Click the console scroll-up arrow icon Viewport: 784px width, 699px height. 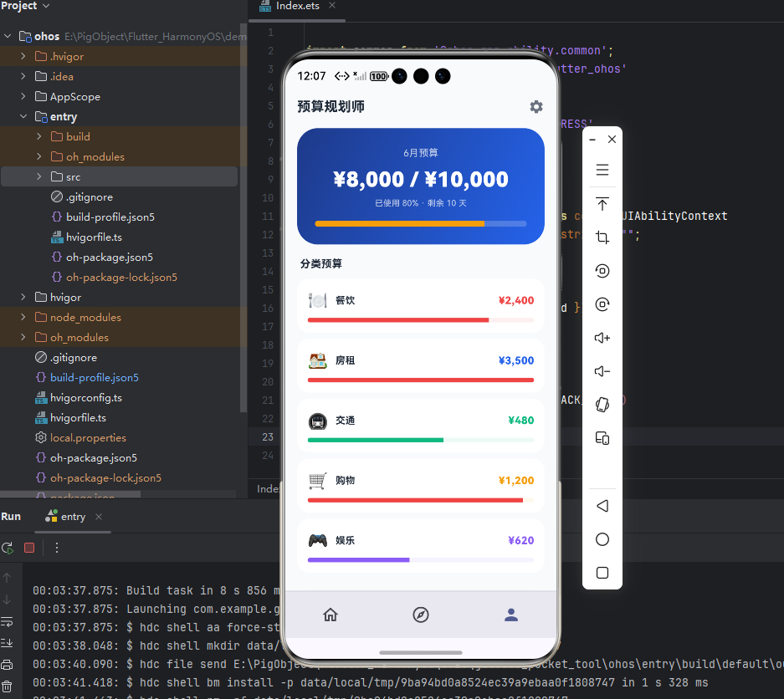pyautogui.click(x=7, y=578)
